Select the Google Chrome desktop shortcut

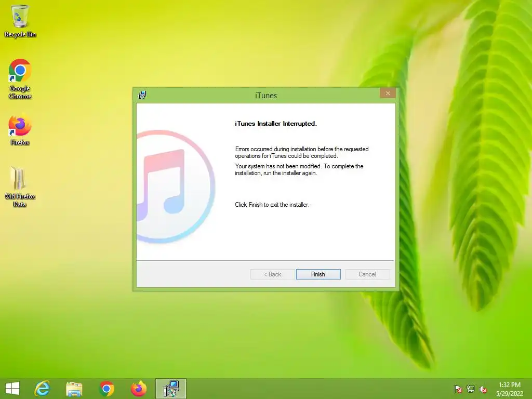tap(20, 79)
